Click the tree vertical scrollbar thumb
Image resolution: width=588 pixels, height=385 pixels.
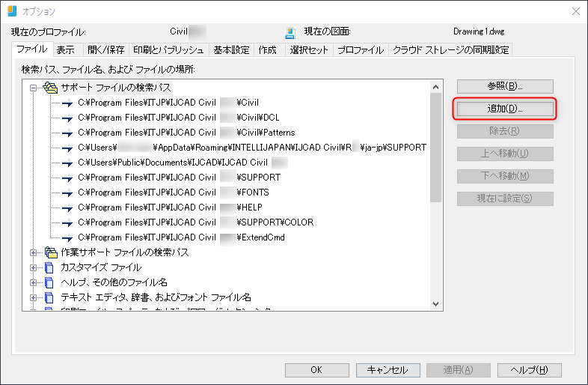(x=435, y=148)
